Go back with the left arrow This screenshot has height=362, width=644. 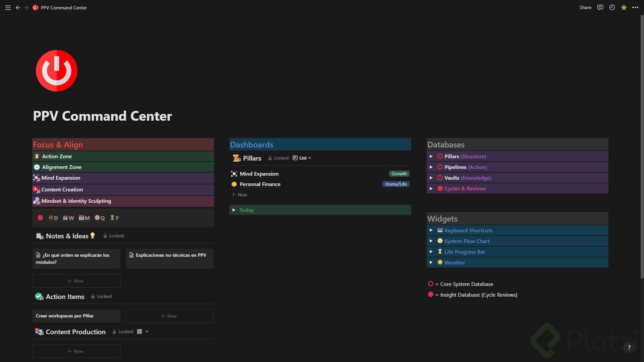[x=18, y=8]
